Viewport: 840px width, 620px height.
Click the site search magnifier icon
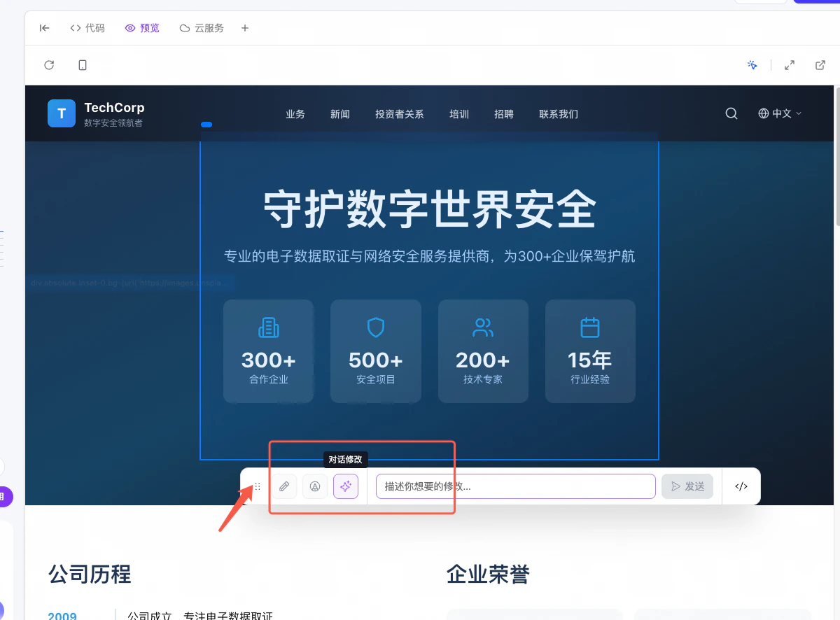731,113
